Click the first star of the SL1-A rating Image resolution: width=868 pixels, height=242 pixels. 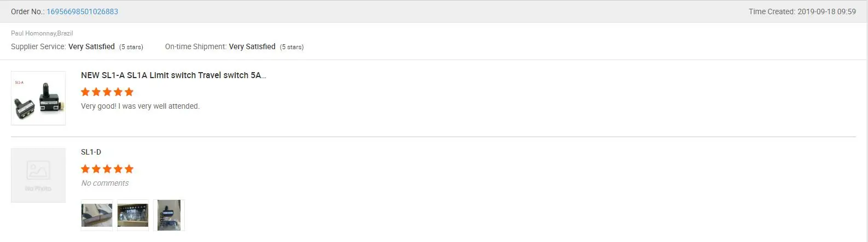coord(85,92)
